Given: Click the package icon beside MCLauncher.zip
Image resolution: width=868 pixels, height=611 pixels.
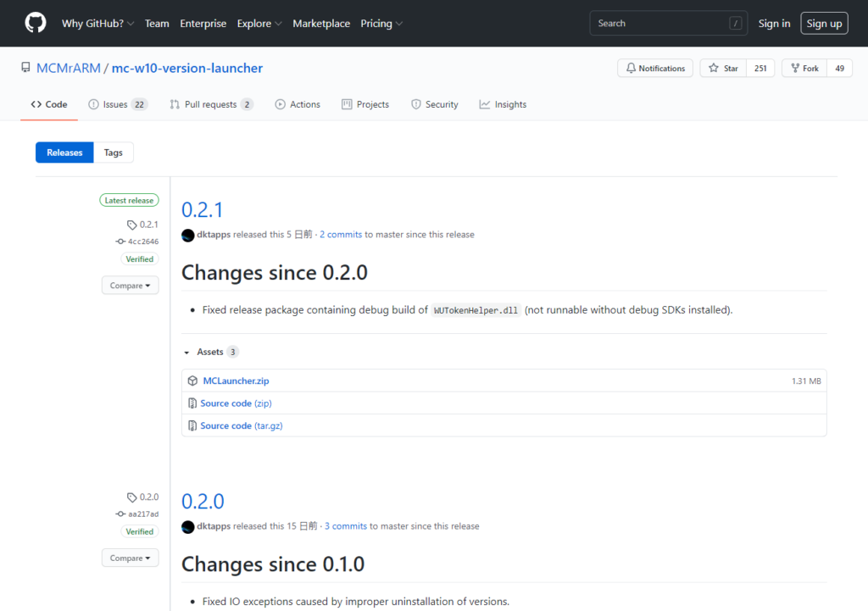Looking at the screenshot, I should pyautogui.click(x=192, y=380).
